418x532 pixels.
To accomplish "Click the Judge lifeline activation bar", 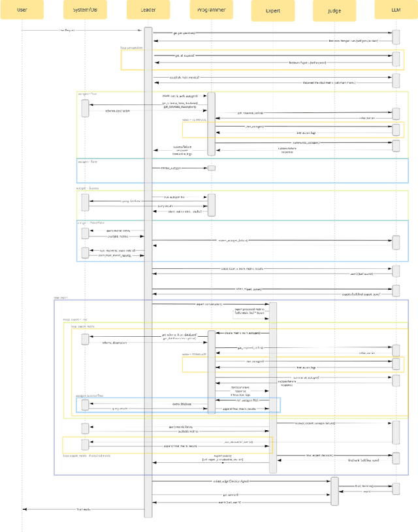I will [x=334, y=491].
